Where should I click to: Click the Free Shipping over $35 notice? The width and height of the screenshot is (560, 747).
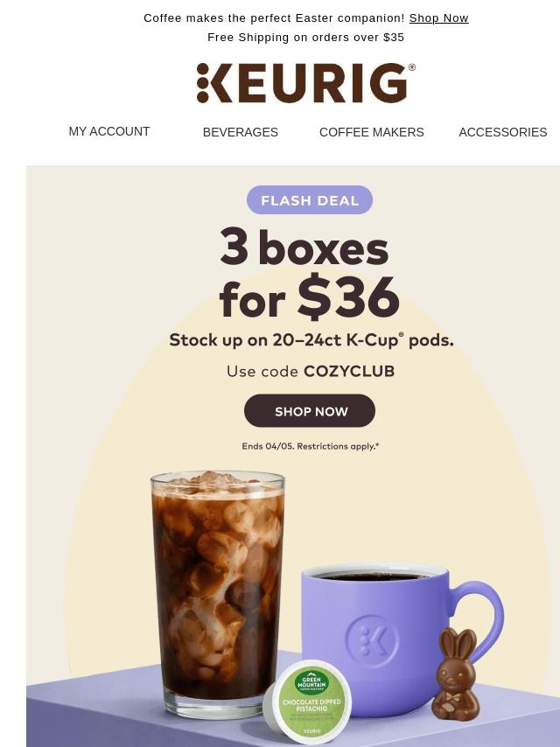click(306, 37)
